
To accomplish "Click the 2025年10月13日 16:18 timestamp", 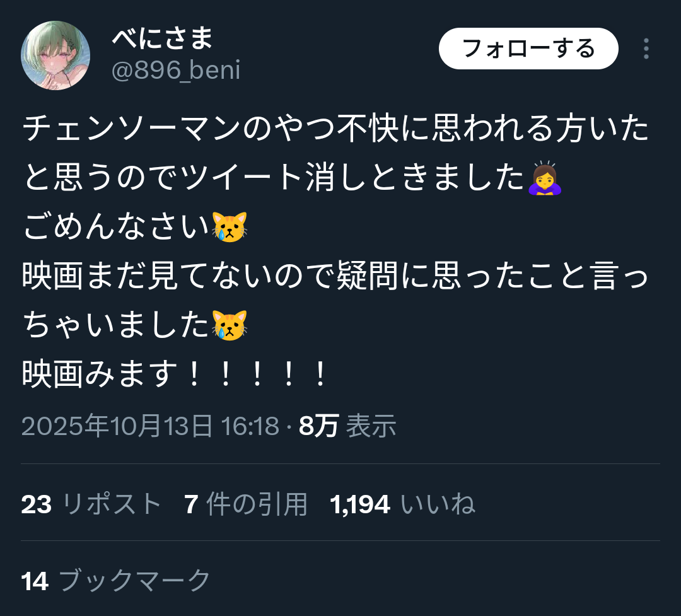I will 150,426.
